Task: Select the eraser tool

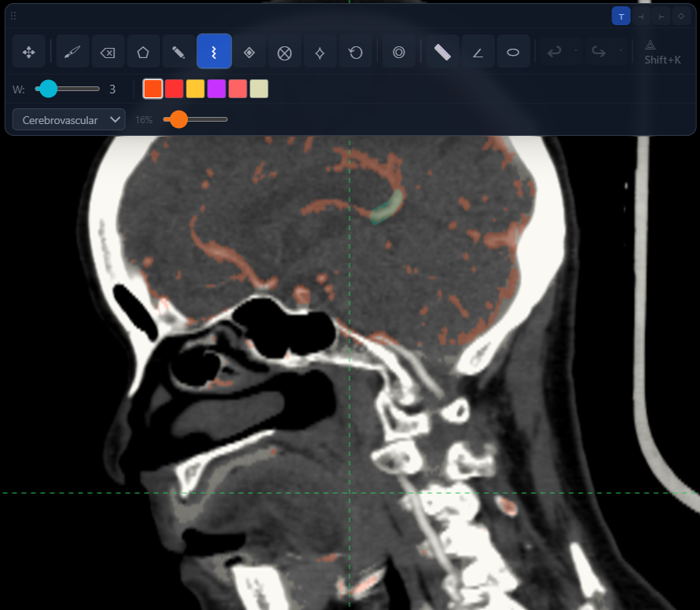Action: [108, 53]
